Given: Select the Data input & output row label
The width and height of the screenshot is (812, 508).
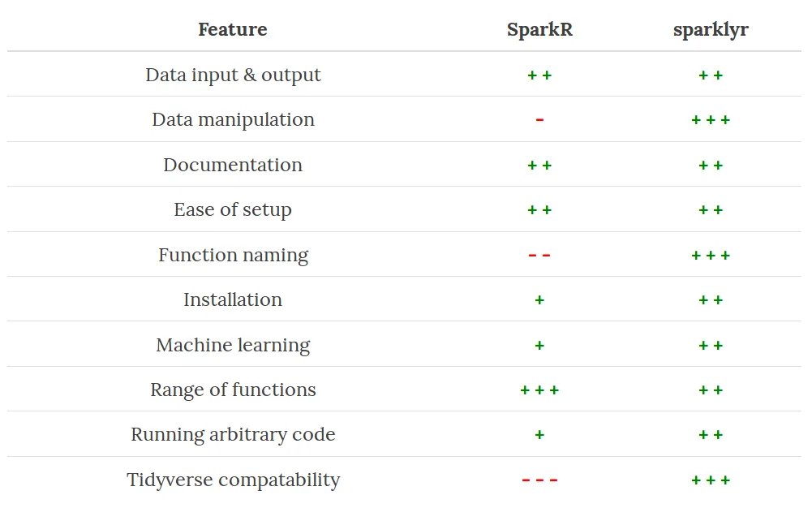Looking at the screenshot, I should point(233,75).
